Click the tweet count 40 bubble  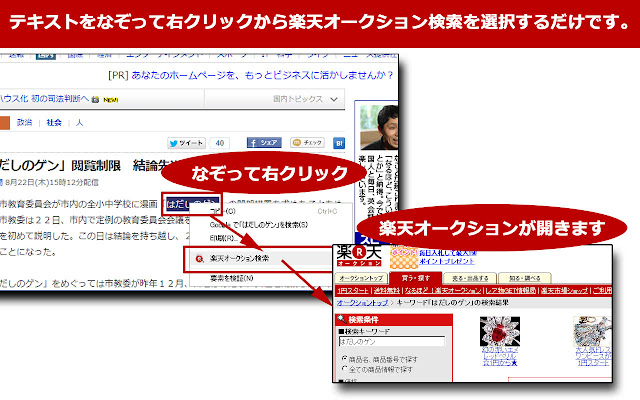(220, 143)
